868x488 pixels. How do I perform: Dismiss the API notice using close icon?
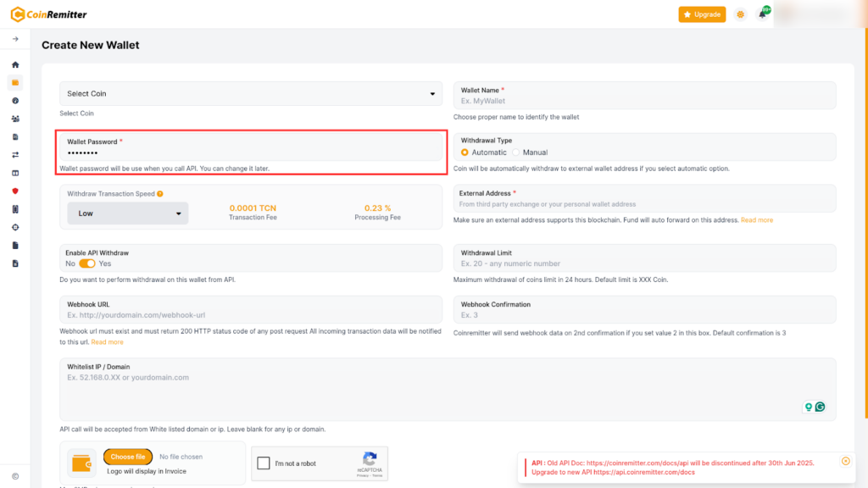point(845,461)
